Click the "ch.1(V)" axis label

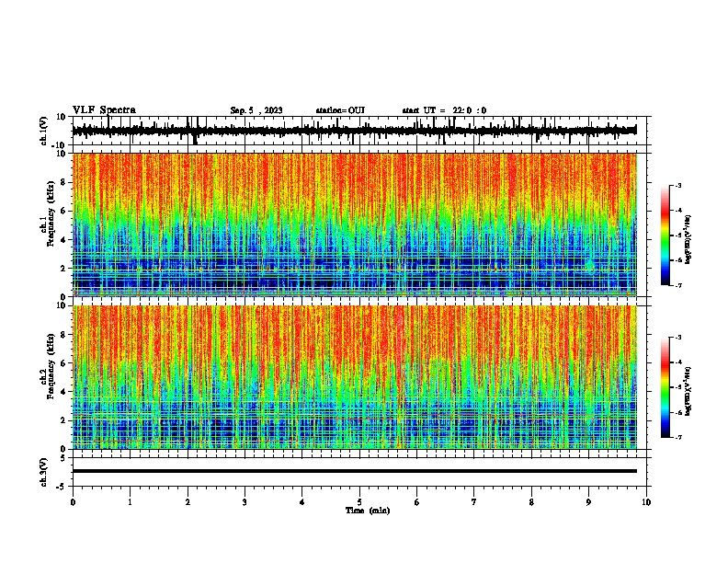(44, 131)
